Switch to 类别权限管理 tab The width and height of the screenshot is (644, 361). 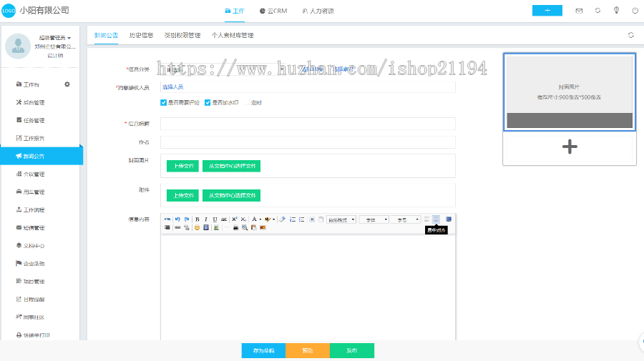point(182,35)
